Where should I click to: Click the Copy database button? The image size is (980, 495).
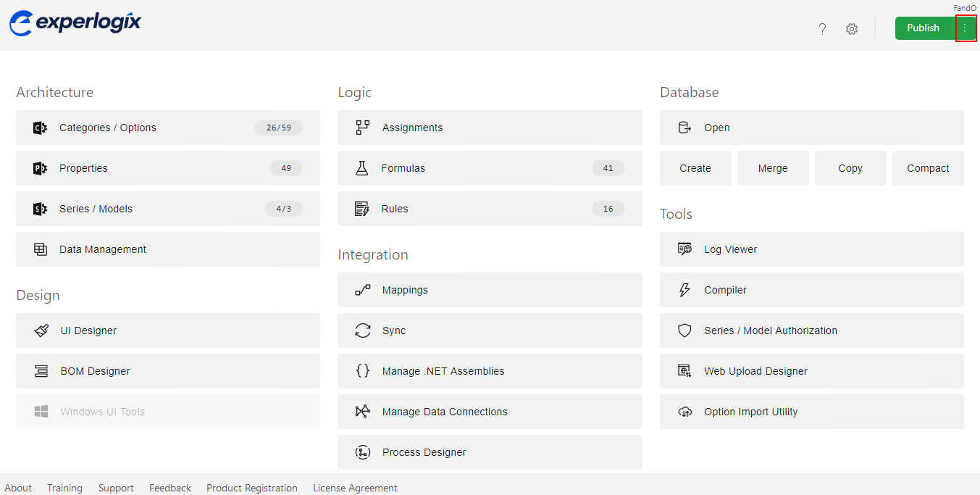point(850,168)
